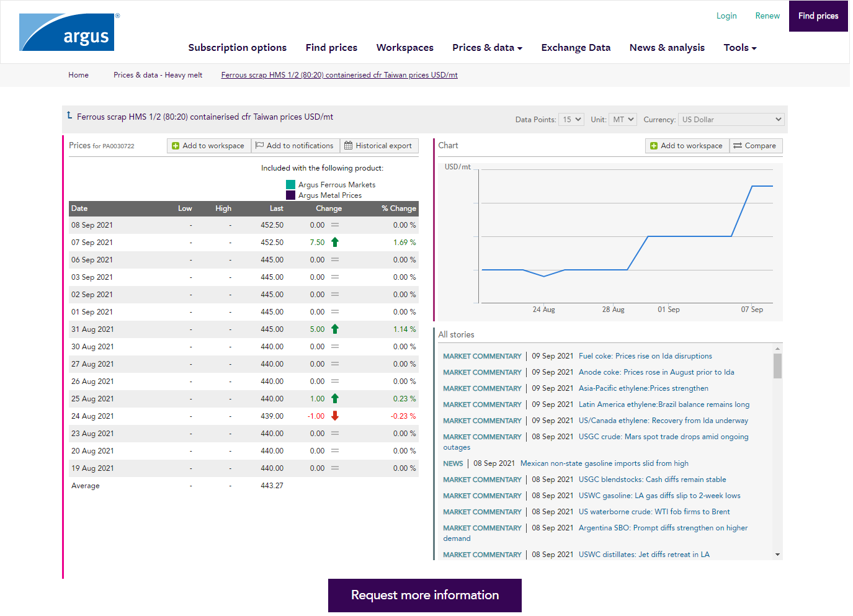This screenshot has height=616, width=853.
Task: Click the Find prices purple button
Action: click(x=818, y=16)
